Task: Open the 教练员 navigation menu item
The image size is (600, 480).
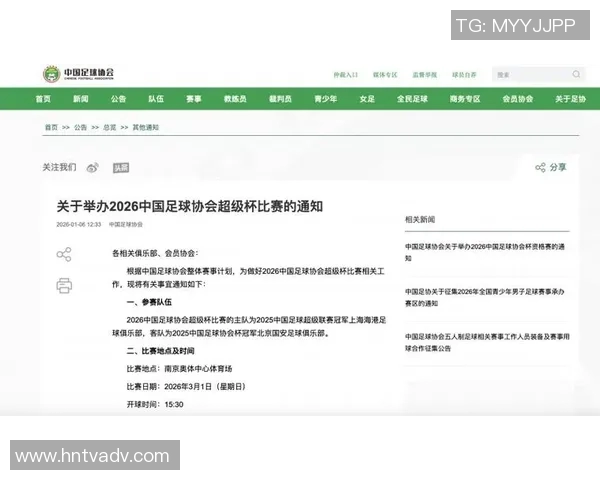Action: (235, 99)
